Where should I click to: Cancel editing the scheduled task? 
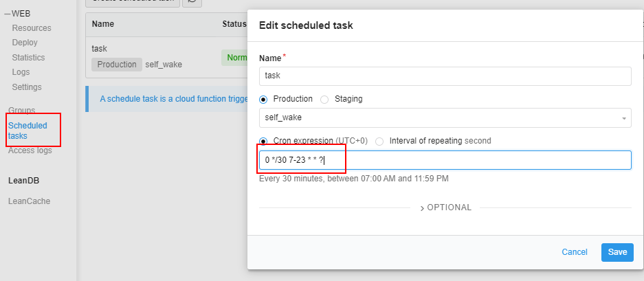point(575,252)
